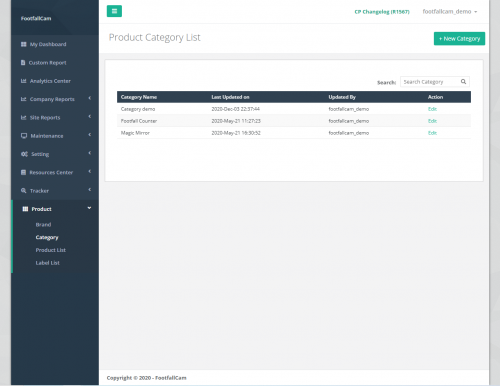Edit the Category demo row
This screenshot has height=386, width=500.
coord(432,109)
